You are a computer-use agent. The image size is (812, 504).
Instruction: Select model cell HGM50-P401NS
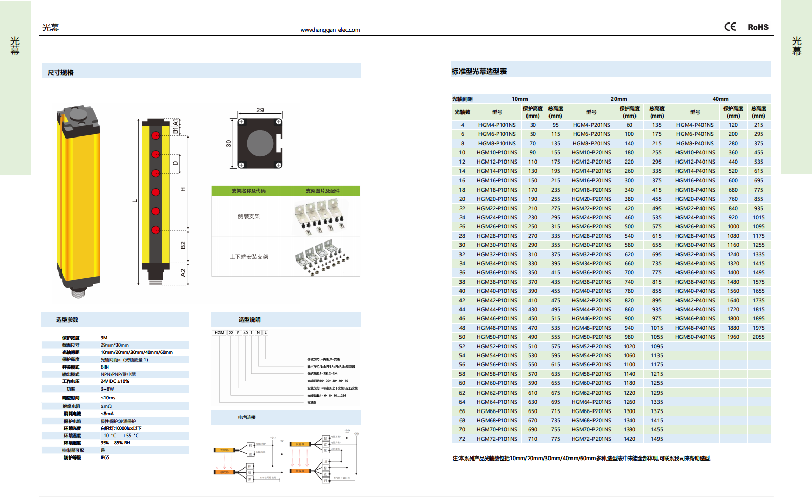point(695,337)
